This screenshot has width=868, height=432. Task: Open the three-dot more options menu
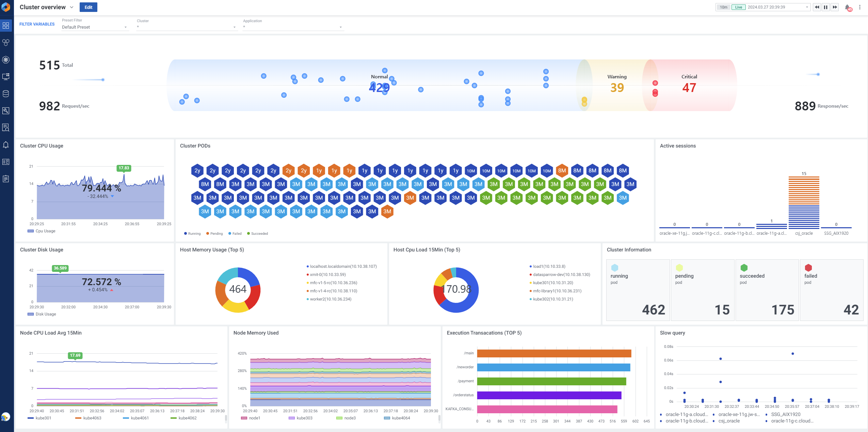(x=859, y=7)
